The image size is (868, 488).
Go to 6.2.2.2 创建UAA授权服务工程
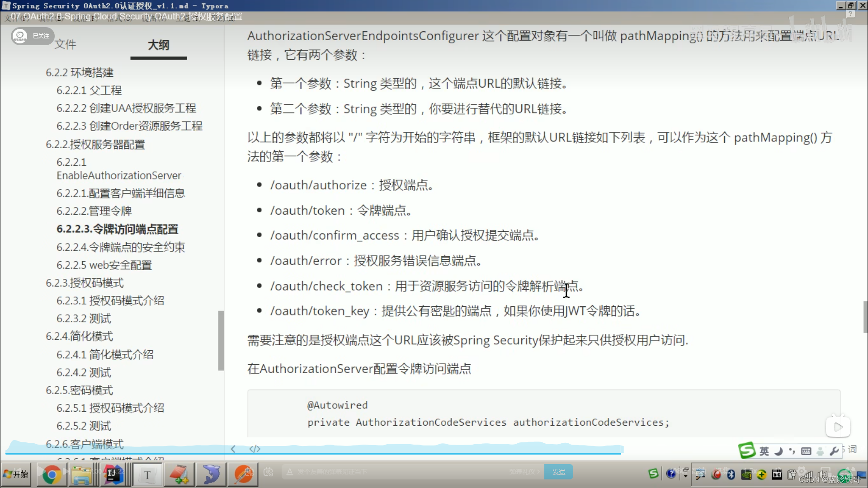point(126,108)
